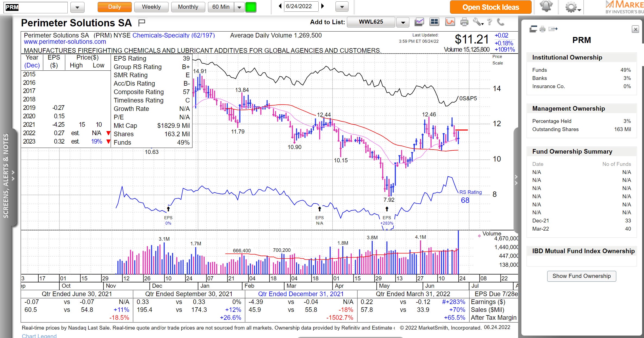Click the 19% estimate for 2023
Viewport: 644px width, 338px height.
click(97, 141)
